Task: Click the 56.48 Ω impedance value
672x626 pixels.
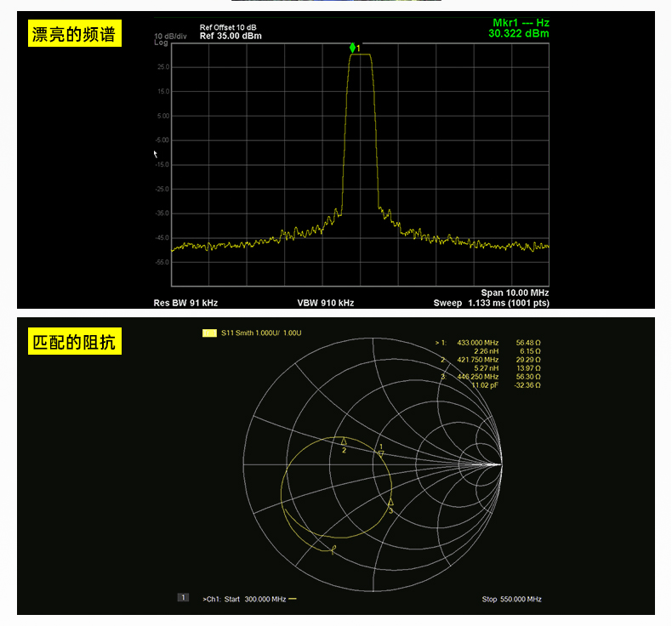Action: click(528, 343)
